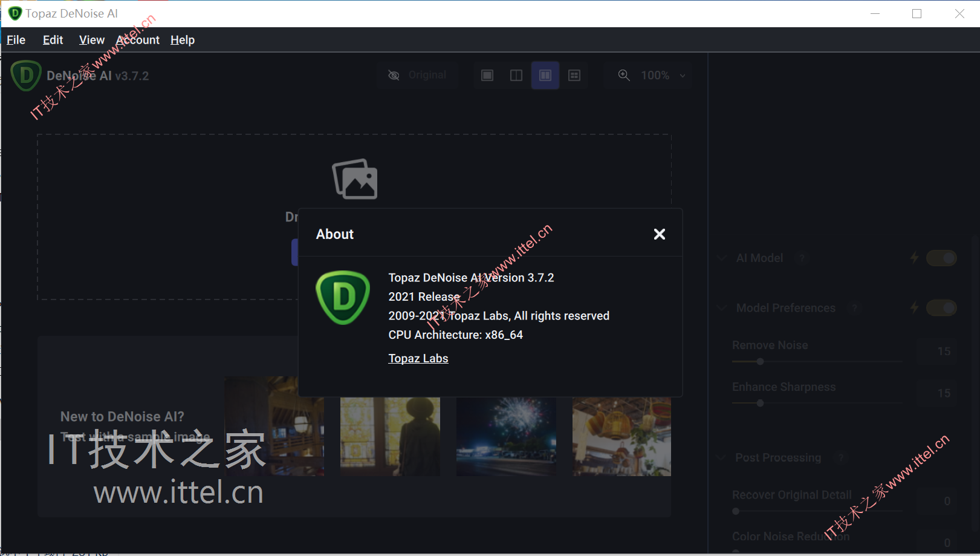Toggle the AI Model auto switch

tap(941, 258)
